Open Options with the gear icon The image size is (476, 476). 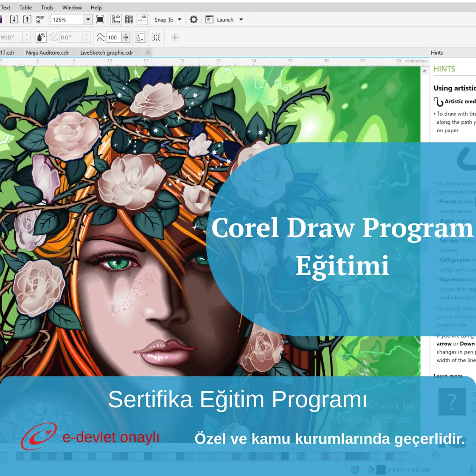click(x=193, y=20)
